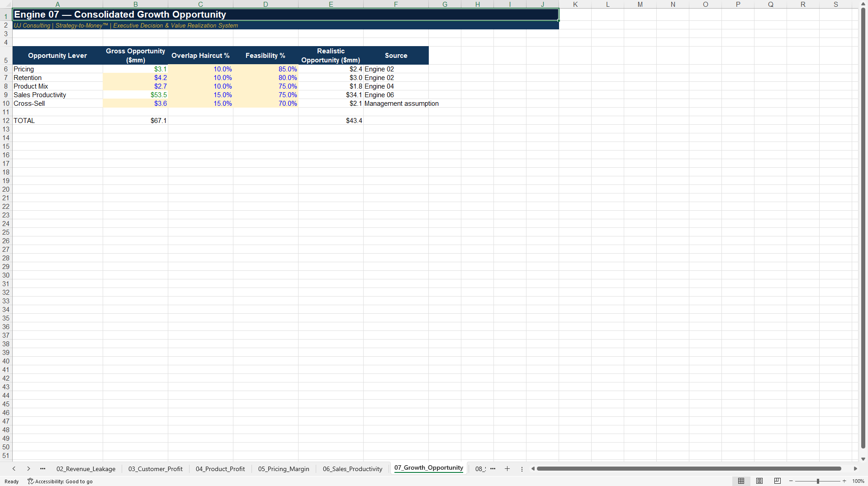Select total realistic $43.4 cell
The image size is (868, 486).
331,121
